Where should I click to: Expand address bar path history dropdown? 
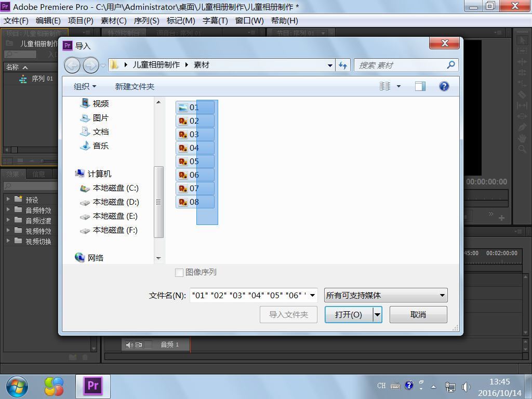point(330,65)
